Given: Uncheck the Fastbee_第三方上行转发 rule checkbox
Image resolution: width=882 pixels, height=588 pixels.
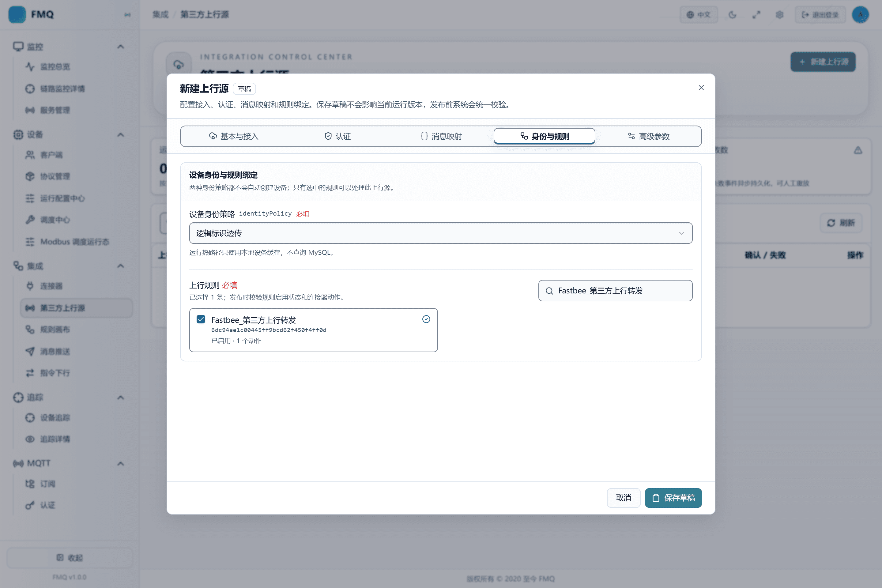Looking at the screenshot, I should 201,319.
